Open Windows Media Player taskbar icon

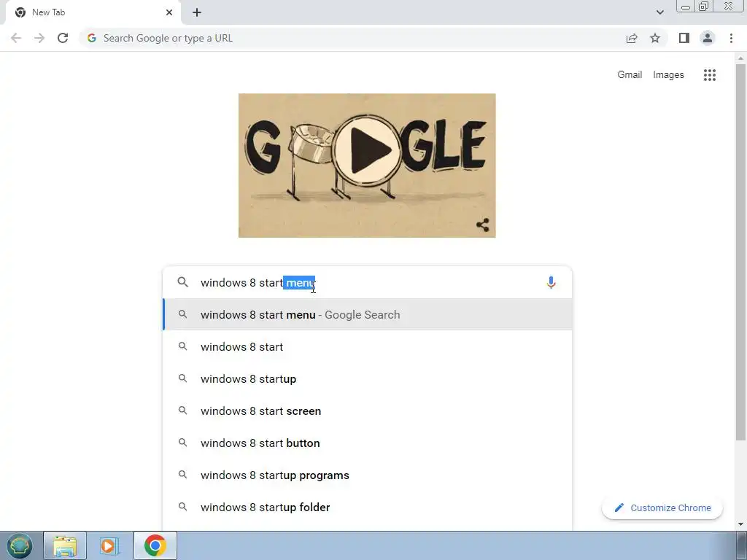click(x=109, y=545)
